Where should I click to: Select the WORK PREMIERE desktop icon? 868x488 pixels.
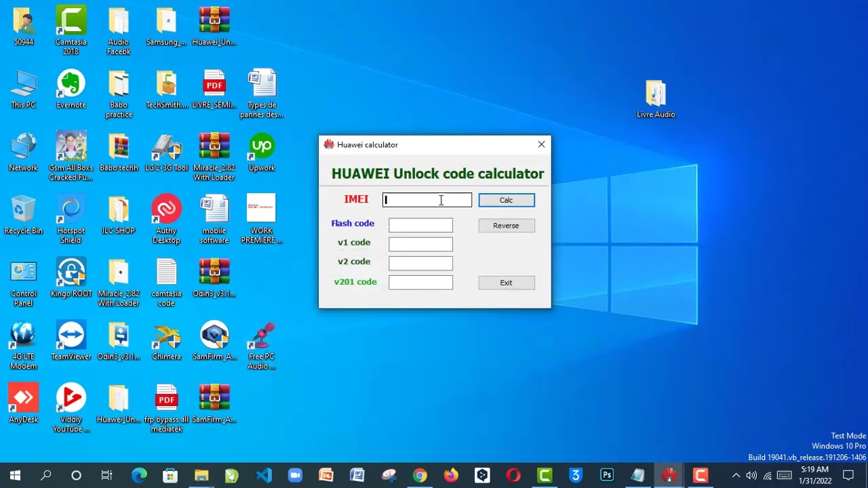pos(262,220)
